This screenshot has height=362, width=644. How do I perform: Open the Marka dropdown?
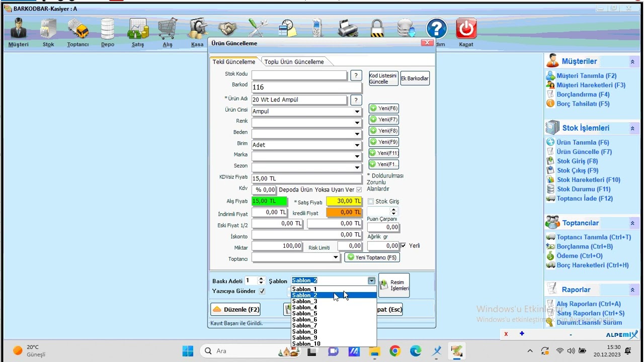coord(357,156)
